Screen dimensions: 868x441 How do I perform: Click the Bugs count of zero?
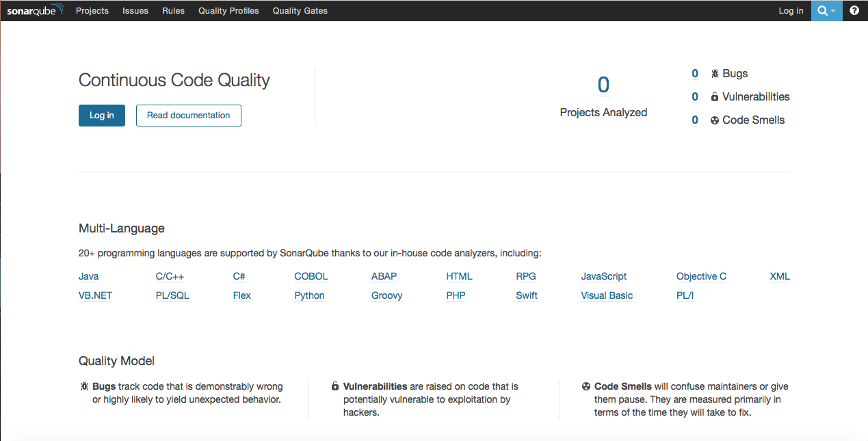pyautogui.click(x=695, y=74)
